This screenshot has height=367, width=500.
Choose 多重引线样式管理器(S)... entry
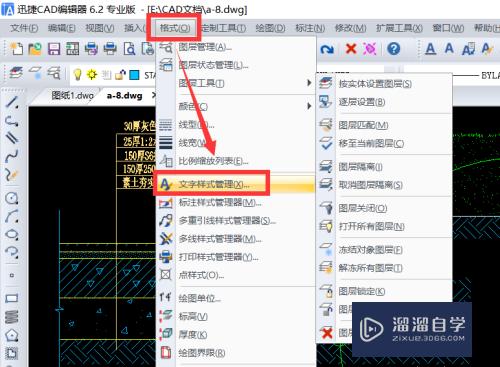point(235,220)
